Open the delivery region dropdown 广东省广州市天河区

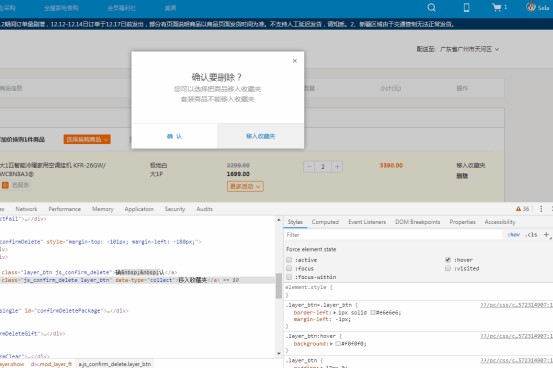click(469, 49)
